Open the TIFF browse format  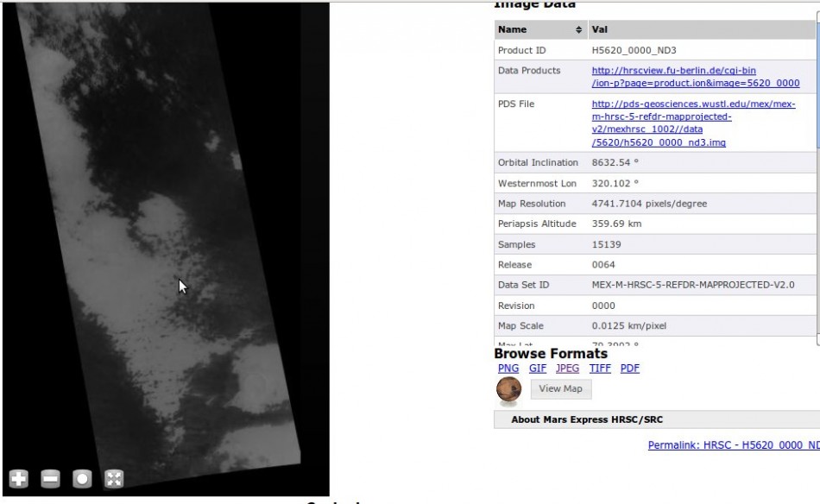click(600, 368)
